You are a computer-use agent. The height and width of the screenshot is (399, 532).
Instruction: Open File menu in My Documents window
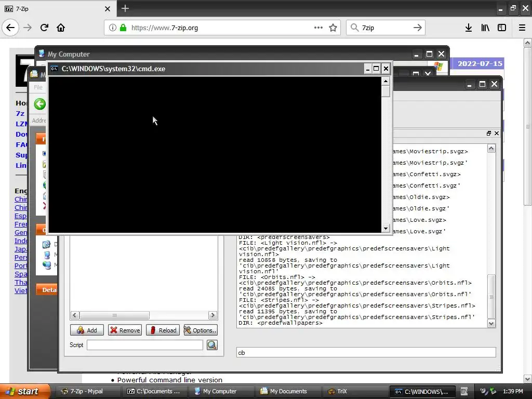38,87
